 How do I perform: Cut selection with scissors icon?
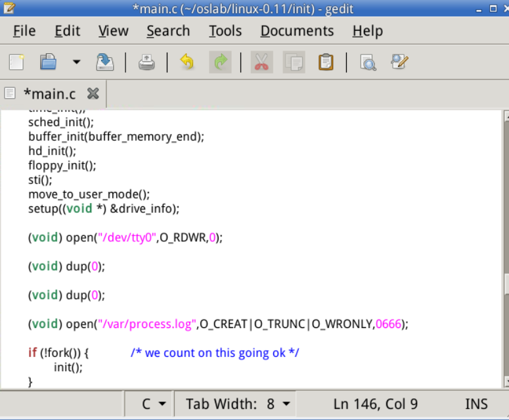click(261, 62)
